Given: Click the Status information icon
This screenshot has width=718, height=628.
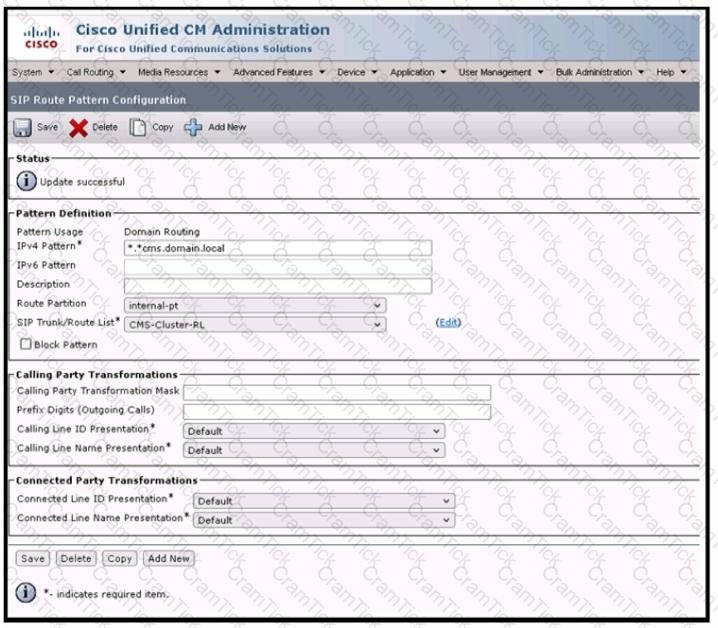Looking at the screenshot, I should (x=26, y=181).
